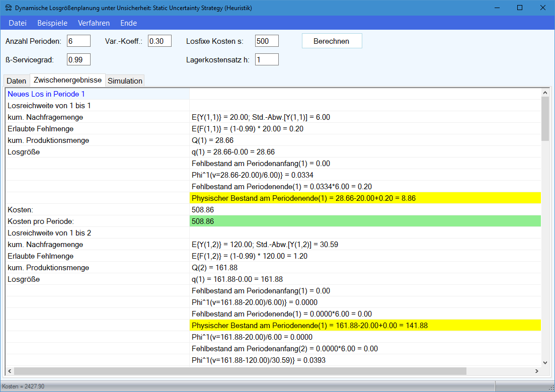Viewport: 555px width, 392px height.
Task: Focus the Lagerkostensatz h field
Action: click(267, 60)
